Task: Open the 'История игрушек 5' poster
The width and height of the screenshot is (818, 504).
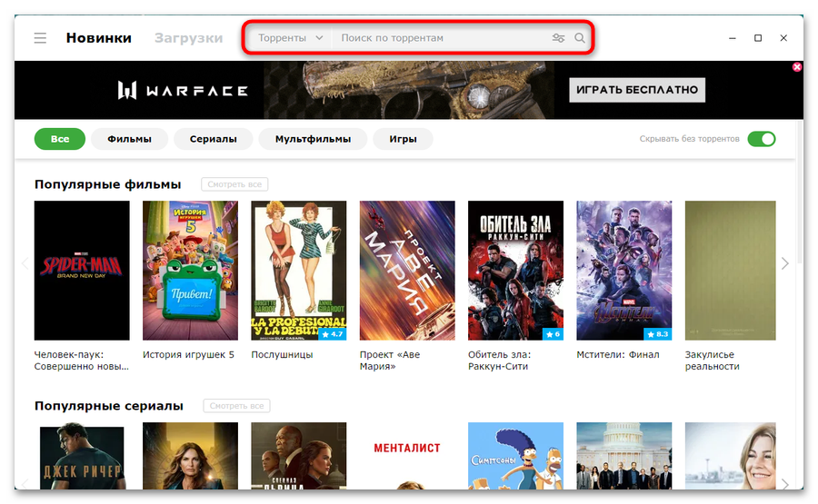Action: [191, 271]
